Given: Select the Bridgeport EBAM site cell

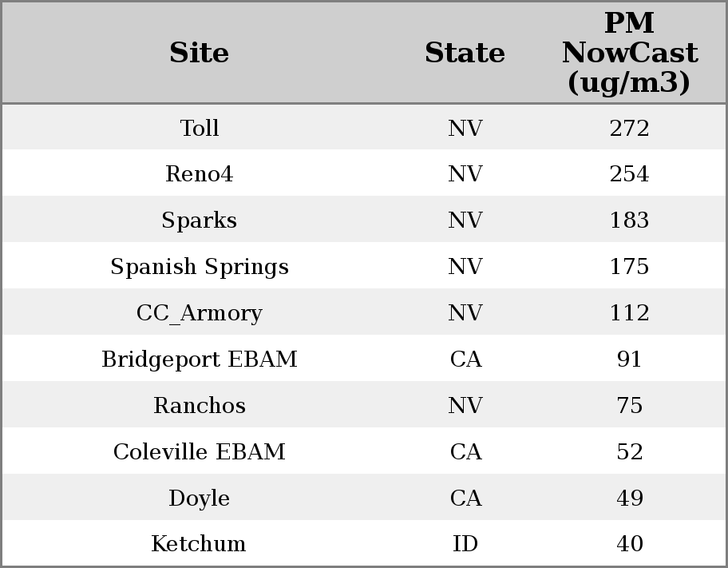Looking at the screenshot, I should (x=200, y=359).
